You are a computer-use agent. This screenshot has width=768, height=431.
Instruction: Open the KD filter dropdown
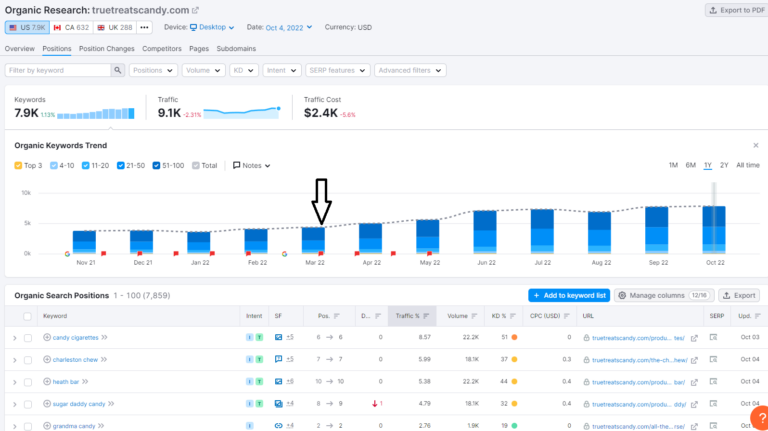point(243,71)
